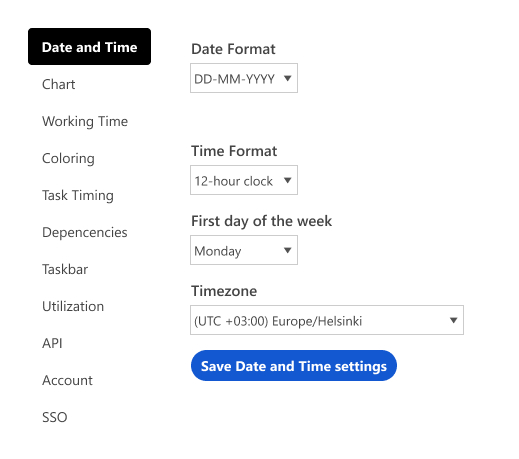Image resolution: width=519 pixels, height=459 pixels.
Task: Open the SSO settings section
Action: pos(55,417)
